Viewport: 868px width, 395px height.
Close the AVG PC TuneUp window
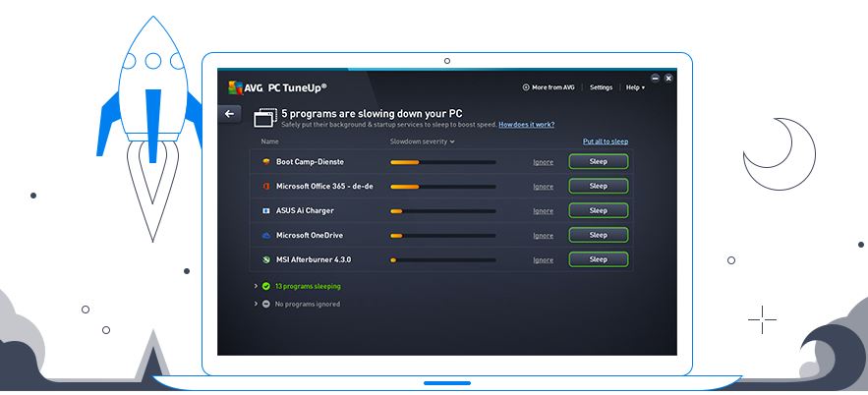click(x=668, y=78)
